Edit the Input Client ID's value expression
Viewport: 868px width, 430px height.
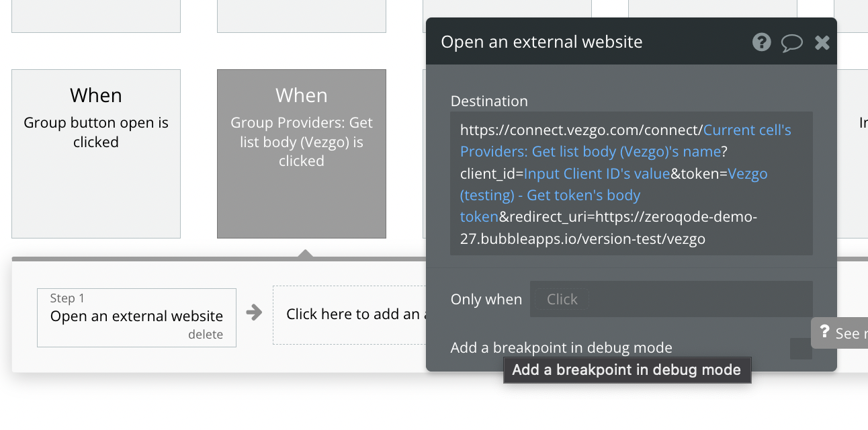(597, 173)
